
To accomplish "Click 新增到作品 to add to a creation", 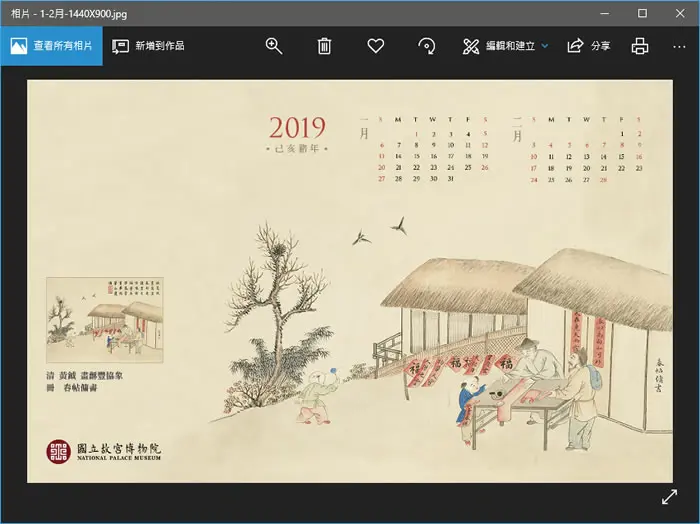I will point(148,46).
